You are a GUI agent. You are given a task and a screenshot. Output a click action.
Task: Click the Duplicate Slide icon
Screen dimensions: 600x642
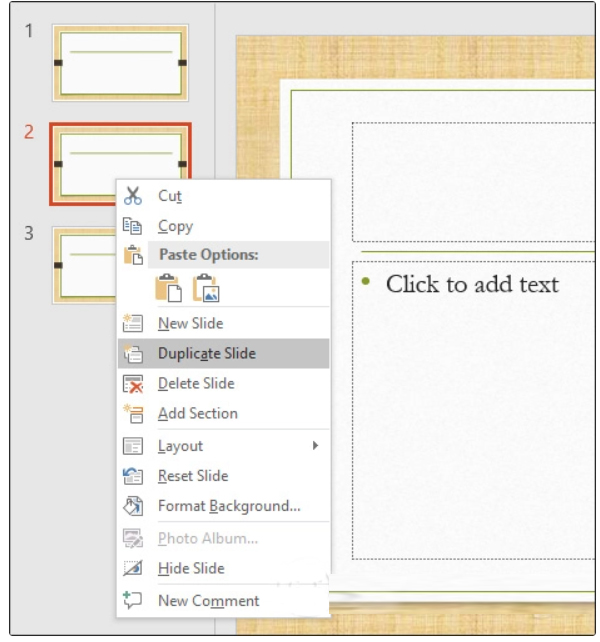tap(133, 353)
